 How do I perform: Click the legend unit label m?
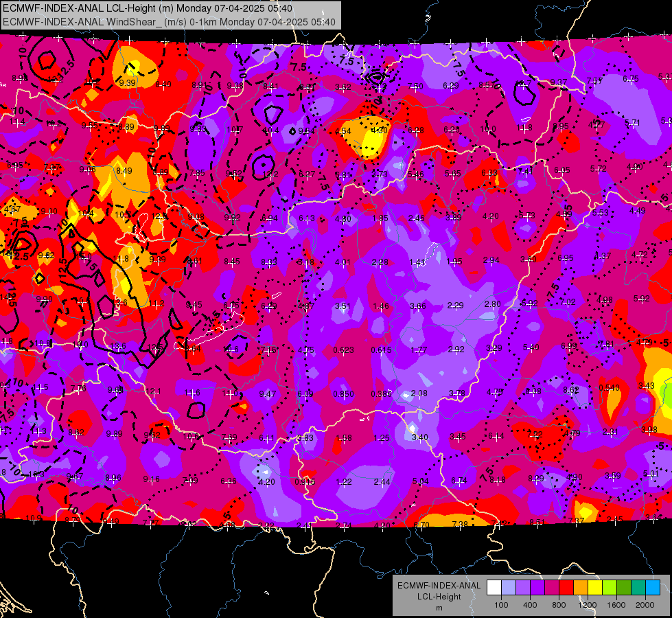click(x=439, y=608)
